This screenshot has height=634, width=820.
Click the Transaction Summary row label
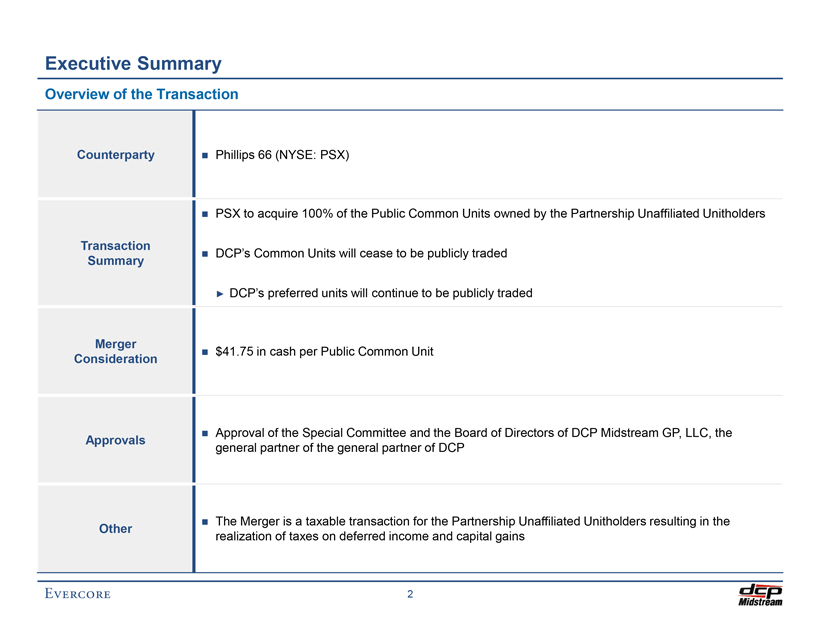point(116,253)
